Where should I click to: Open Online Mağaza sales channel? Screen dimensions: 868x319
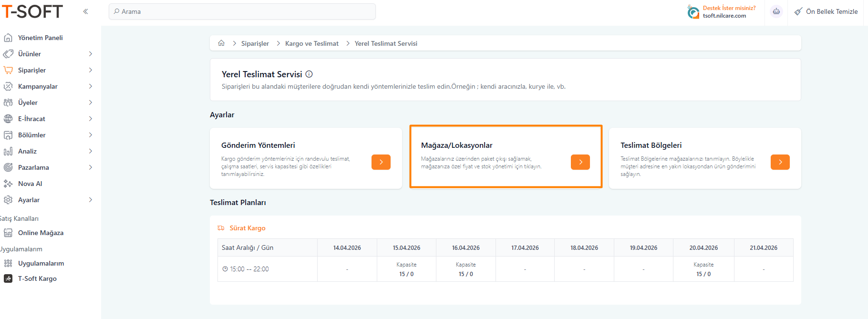(41, 233)
